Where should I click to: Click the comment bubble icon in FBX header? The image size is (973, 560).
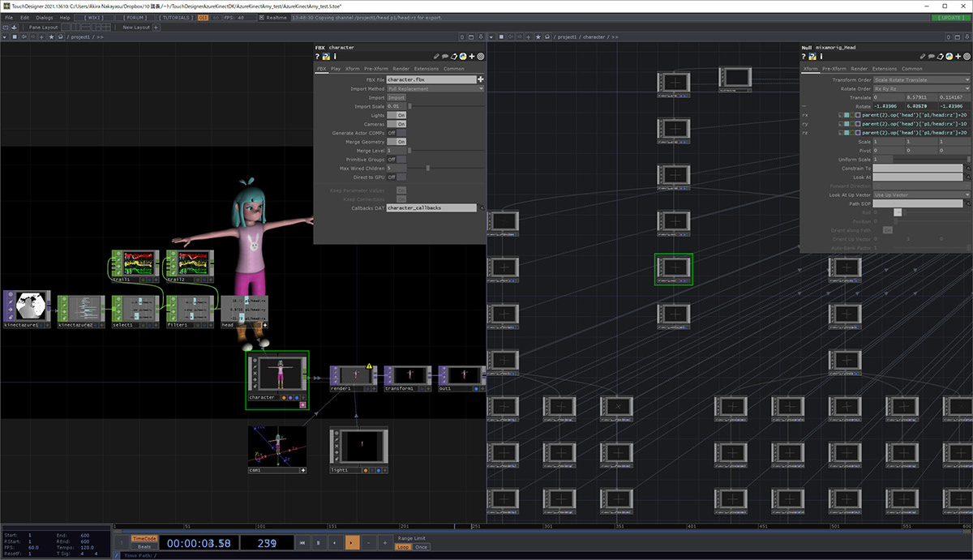point(446,57)
